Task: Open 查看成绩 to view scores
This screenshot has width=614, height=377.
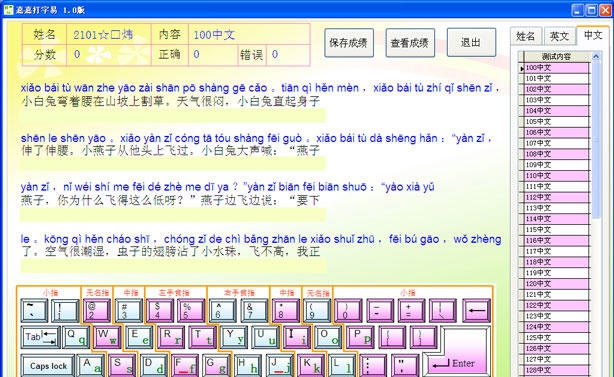Action: click(410, 43)
